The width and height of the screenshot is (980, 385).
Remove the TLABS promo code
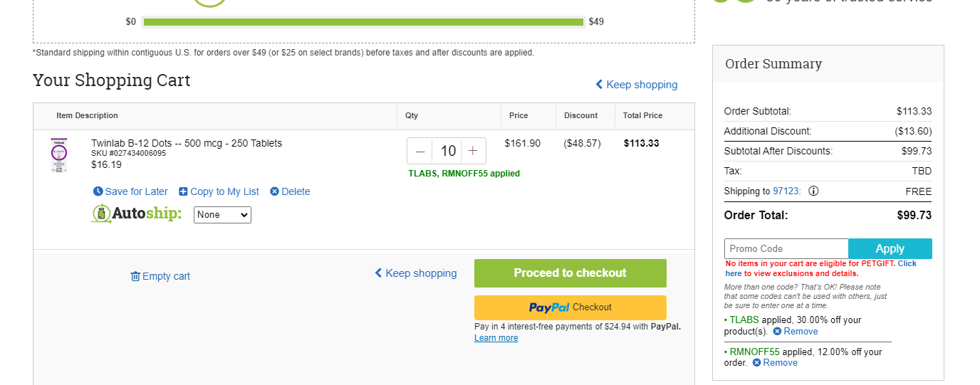coord(796,331)
